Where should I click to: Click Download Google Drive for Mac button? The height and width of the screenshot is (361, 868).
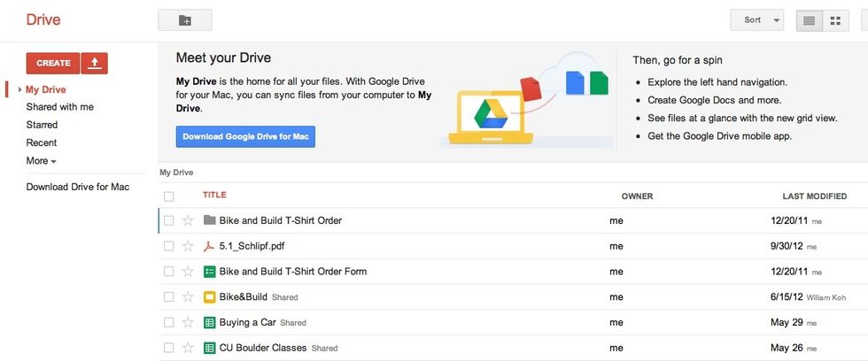point(245,137)
